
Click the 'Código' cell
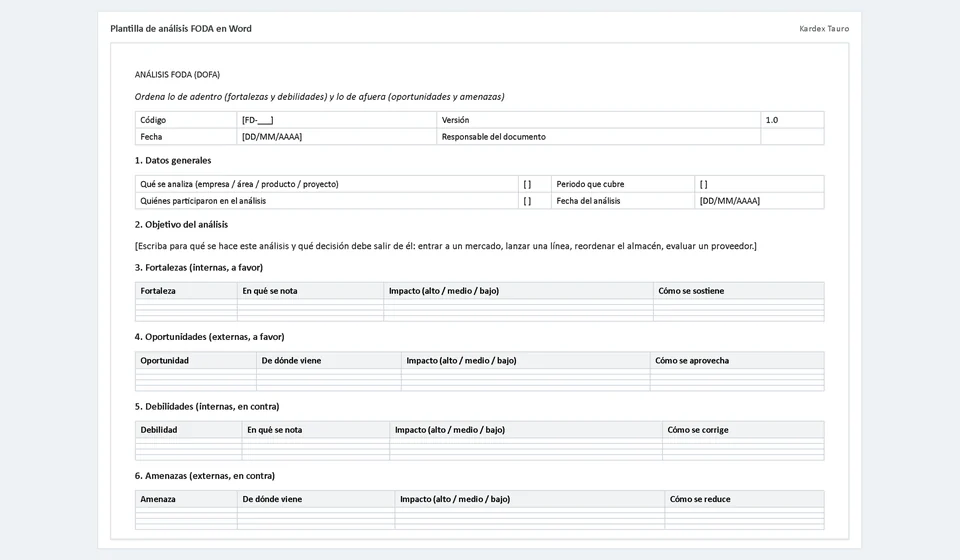[x=186, y=120]
